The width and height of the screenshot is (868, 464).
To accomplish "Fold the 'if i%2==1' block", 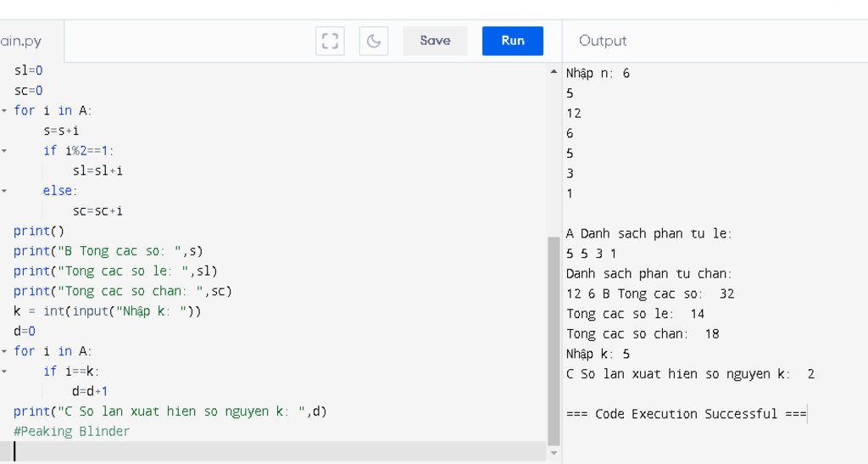I will pyautogui.click(x=4, y=150).
